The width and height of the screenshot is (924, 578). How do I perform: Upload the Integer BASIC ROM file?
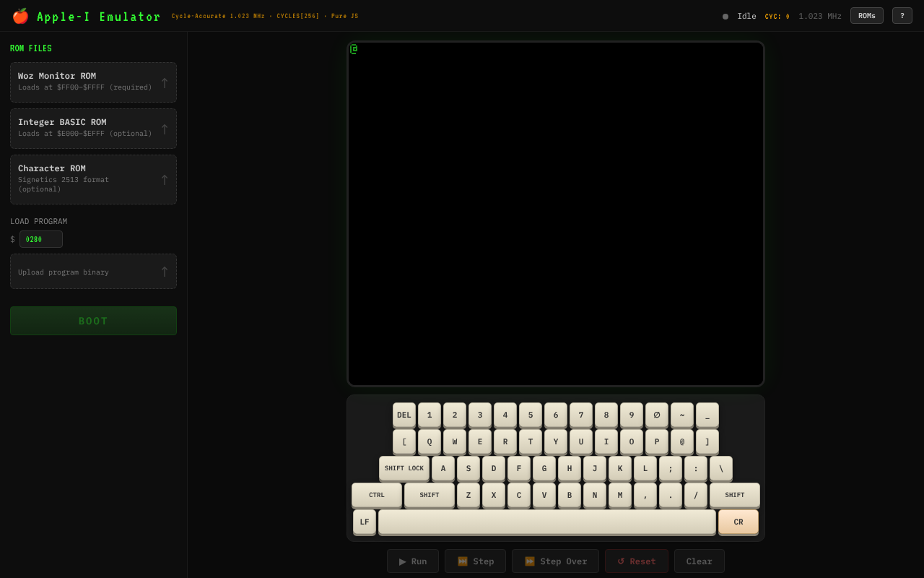(x=93, y=128)
